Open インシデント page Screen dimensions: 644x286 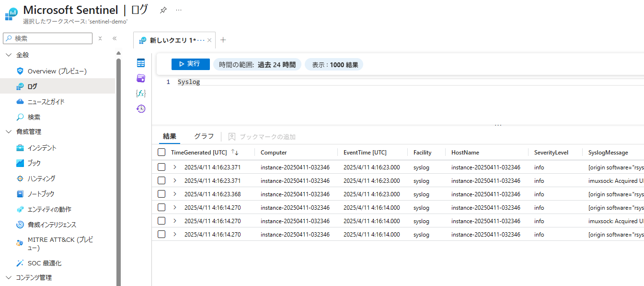pyautogui.click(x=42, y=148)
